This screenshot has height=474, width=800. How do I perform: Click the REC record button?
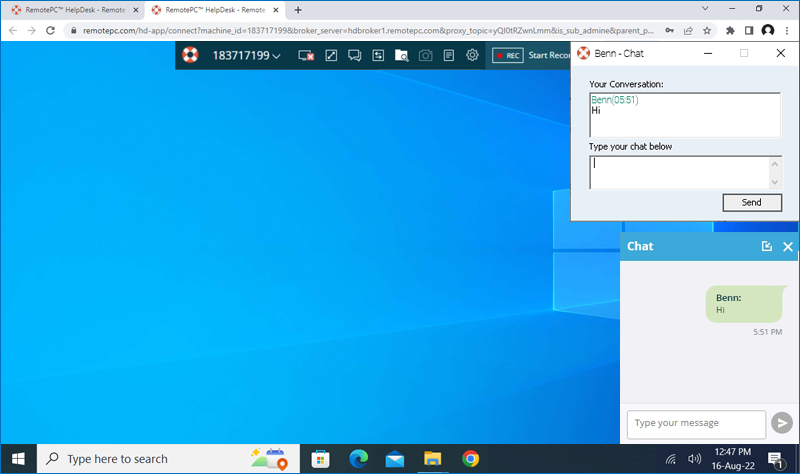click(x=508, y=56)
